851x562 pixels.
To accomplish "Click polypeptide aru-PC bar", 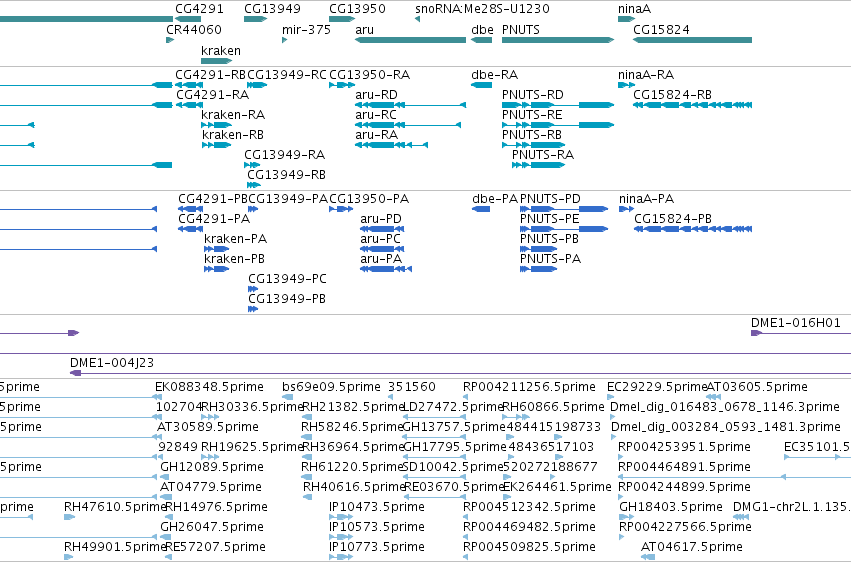I will point(382,249).
